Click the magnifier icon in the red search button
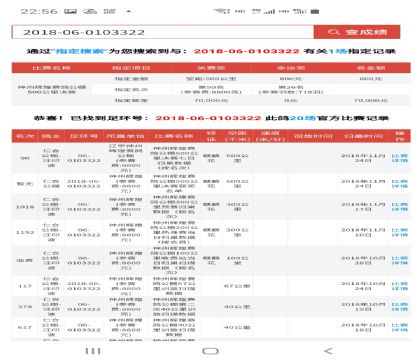The image size is (420, 360). click(333, 32)
